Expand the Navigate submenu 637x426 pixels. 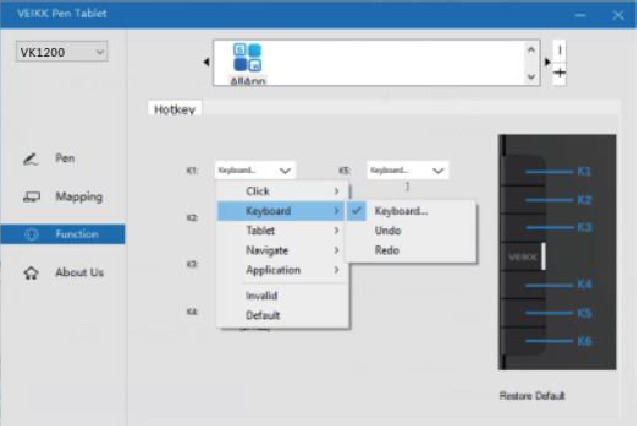282,250
